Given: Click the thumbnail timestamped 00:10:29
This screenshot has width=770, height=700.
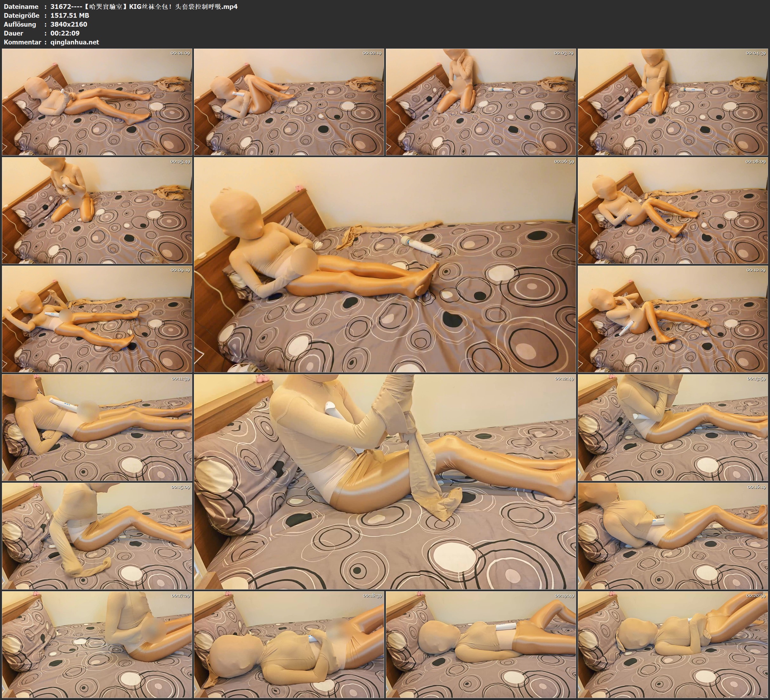Looking at the screenshot, I should 672,319.
